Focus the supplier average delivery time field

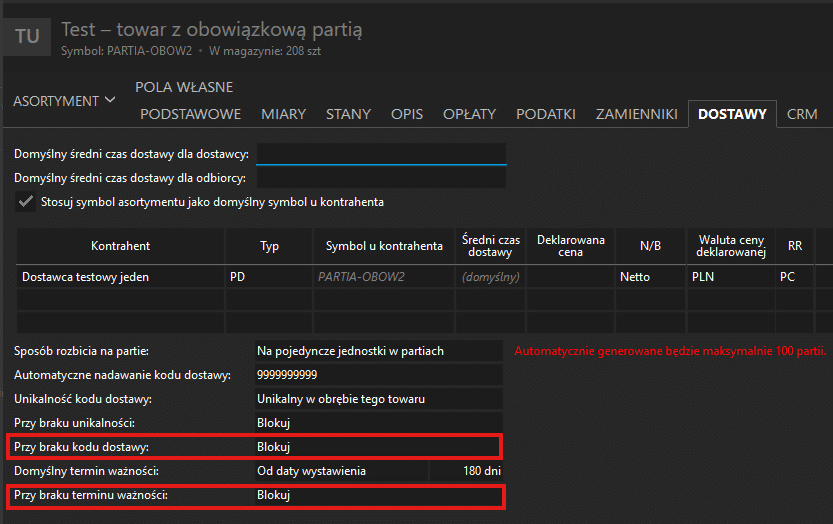[381, 154]
